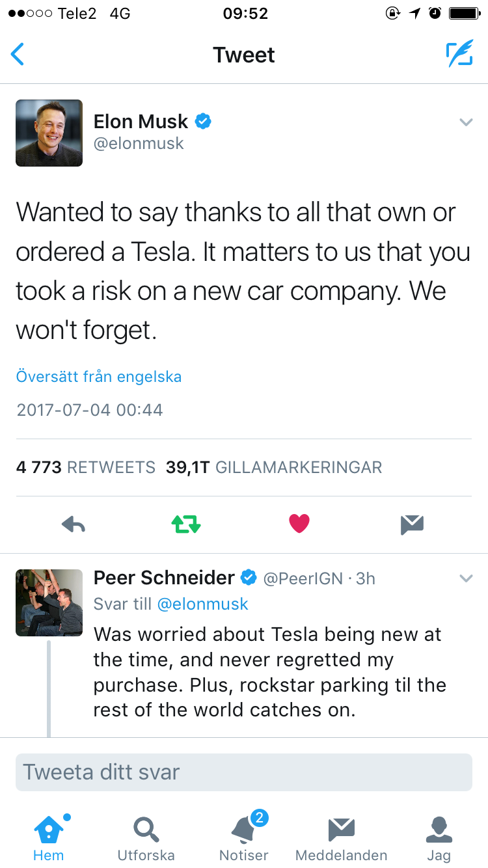The width and height of the screenshot is (488, 868).
Task: Unlike the tweet with red heart
Action: coord(299,524)
